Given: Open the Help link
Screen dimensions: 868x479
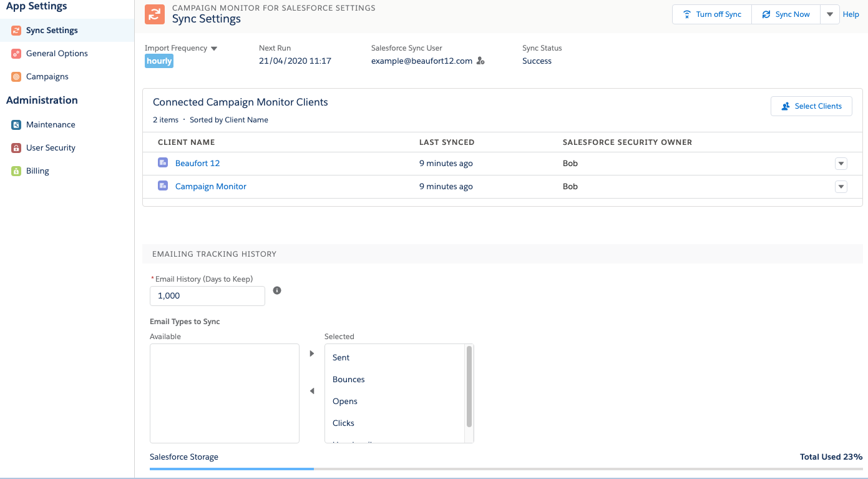Looking at the screenshot, I should pos(851,14).
